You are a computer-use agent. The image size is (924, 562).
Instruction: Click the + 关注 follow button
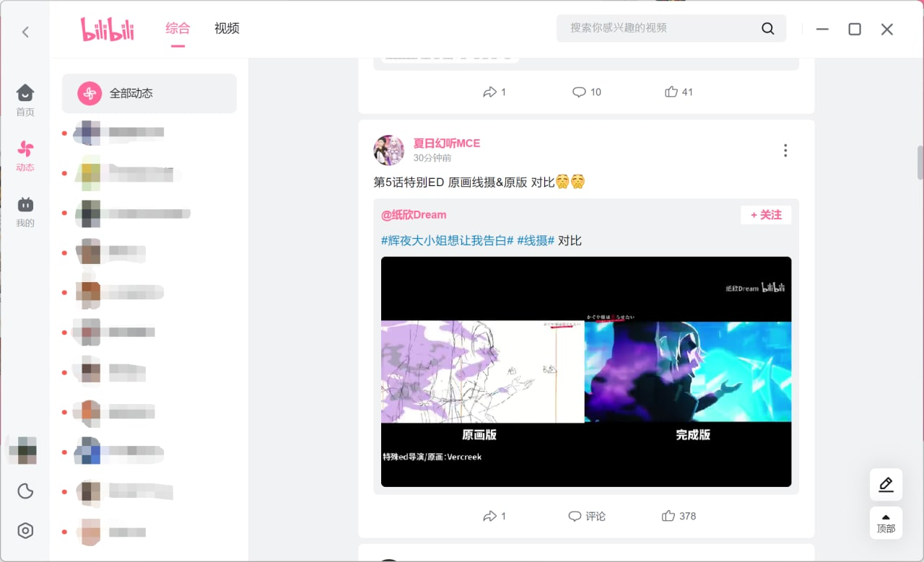(766, 215)
